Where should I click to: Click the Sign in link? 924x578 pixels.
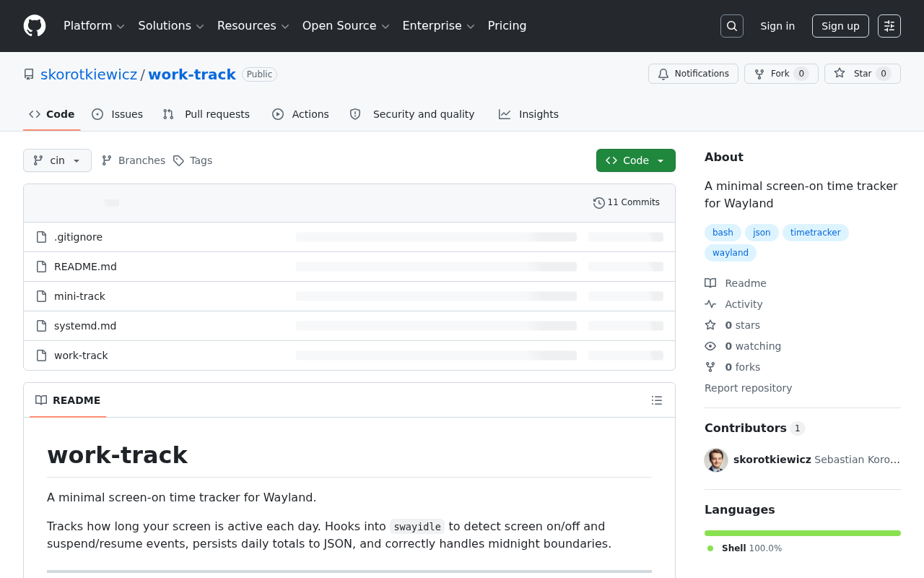click(x=777, y=26)
